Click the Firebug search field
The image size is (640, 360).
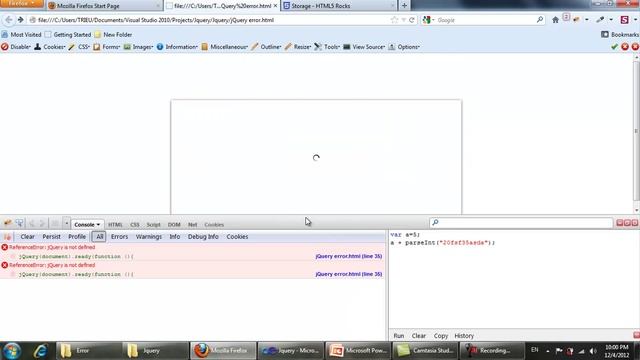521,222
